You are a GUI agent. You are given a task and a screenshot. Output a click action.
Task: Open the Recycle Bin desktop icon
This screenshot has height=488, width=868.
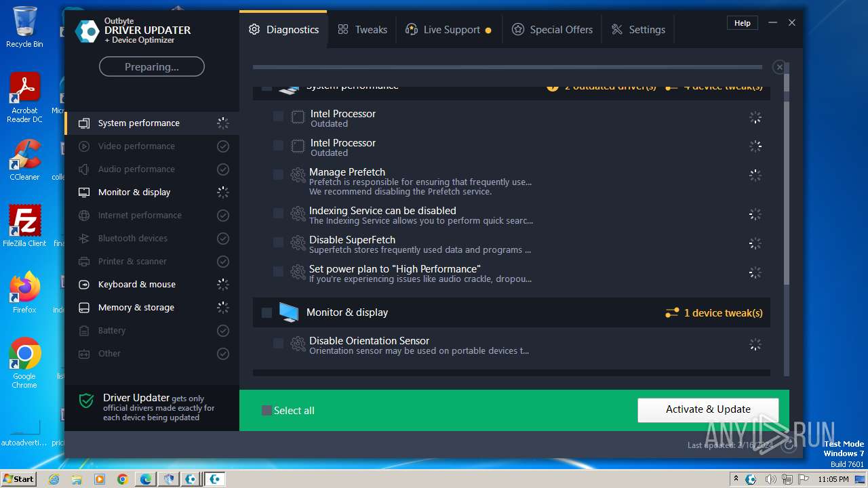point(24,27)
